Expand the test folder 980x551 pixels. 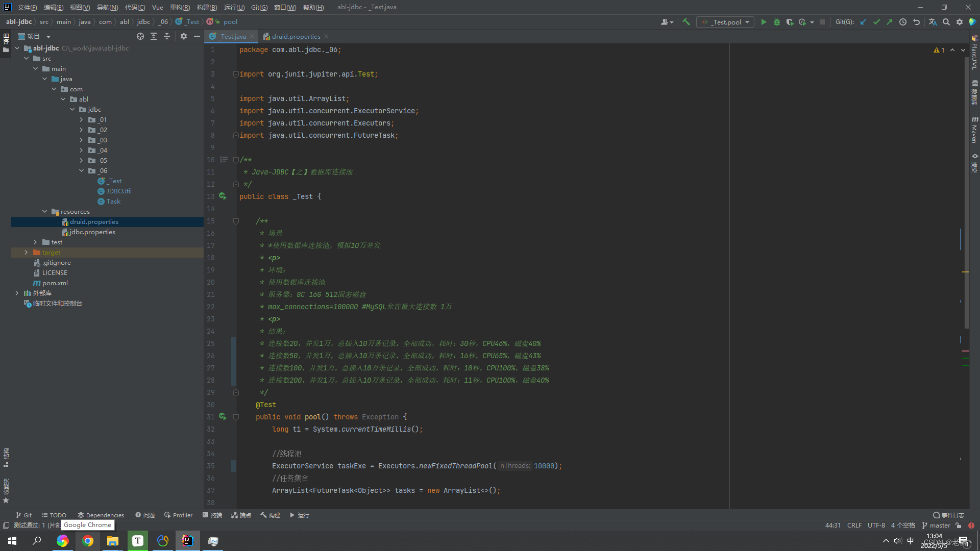pyautogui.click(x=36, y=242)
